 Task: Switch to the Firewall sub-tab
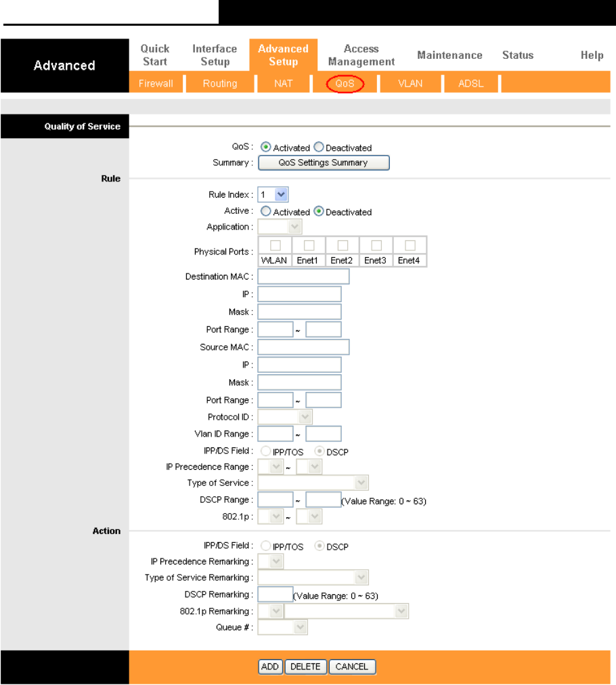coord(156,83)
